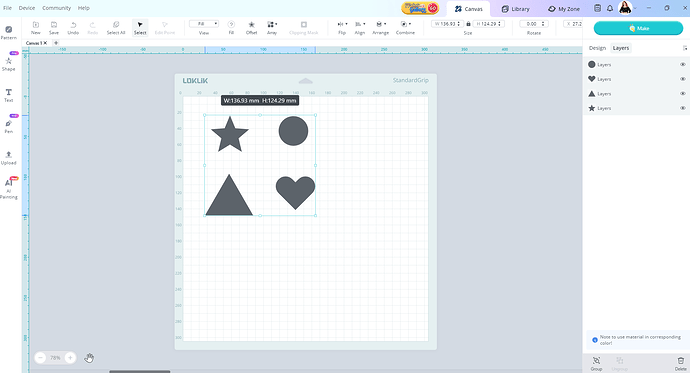This screenshot has width=690, height=373.
Task: Click the horizontal scrollbar at bottom
Action: tap(139, 371)
